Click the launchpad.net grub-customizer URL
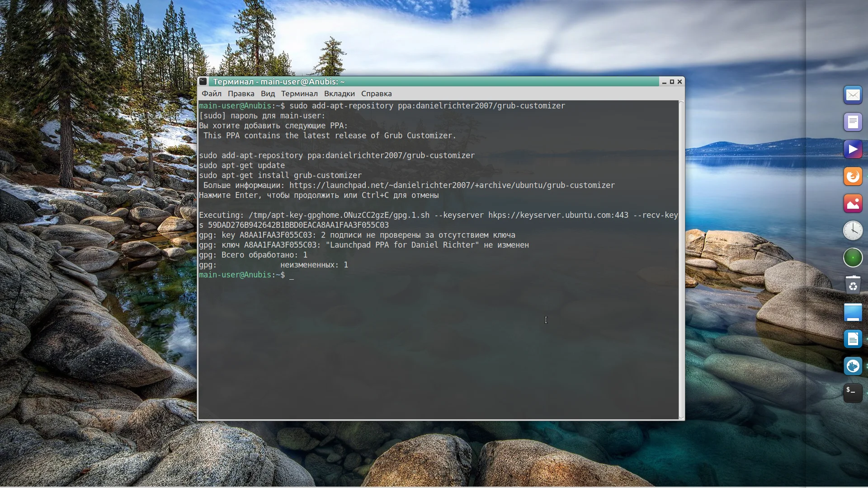This screenshot has height=488, width=868. pyautogui.click(x=452, y=185)
